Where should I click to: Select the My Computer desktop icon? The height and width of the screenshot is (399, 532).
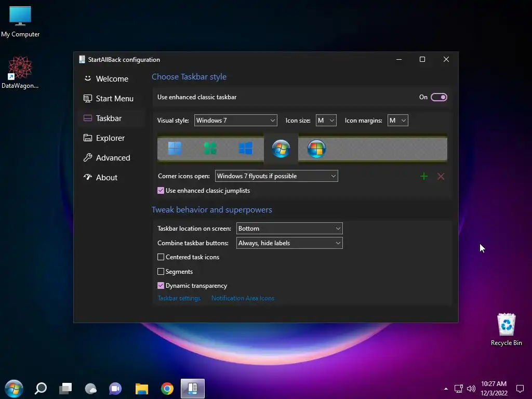(x=20, y=22)
